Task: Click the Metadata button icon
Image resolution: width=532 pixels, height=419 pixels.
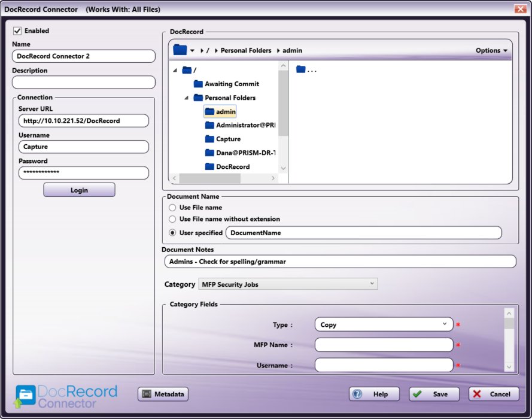Action: pyautogui.click(x=147, y=394)
